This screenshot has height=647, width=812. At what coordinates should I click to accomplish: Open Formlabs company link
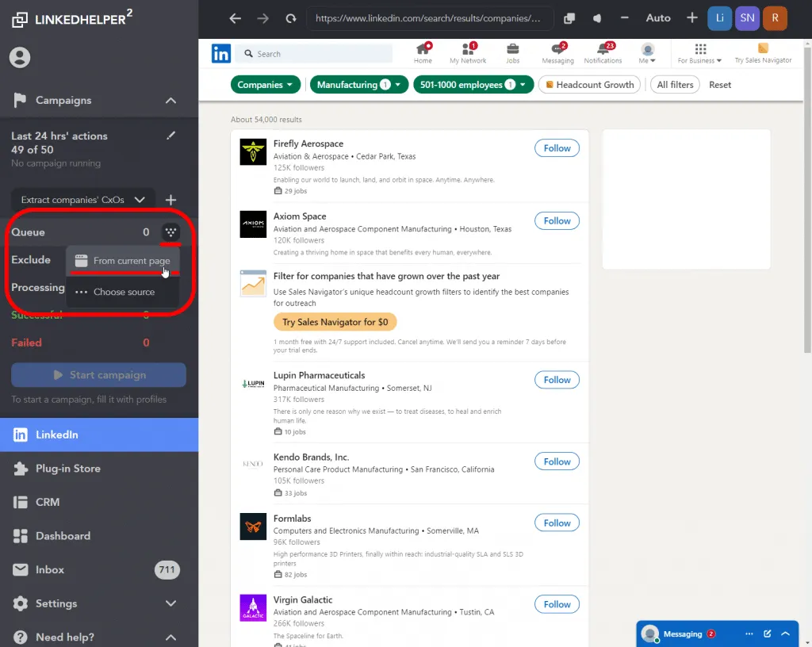tap(292, 518)
